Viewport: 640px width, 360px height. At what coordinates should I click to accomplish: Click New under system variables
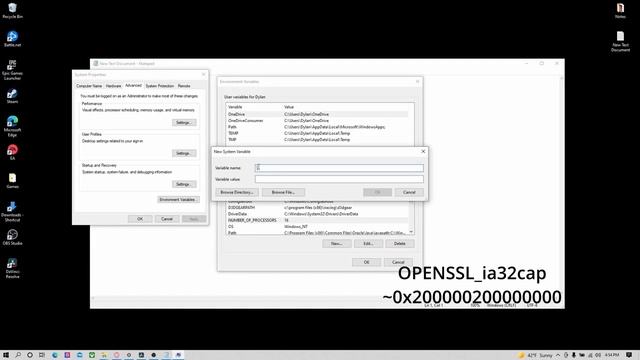click(x=337, y=244)
